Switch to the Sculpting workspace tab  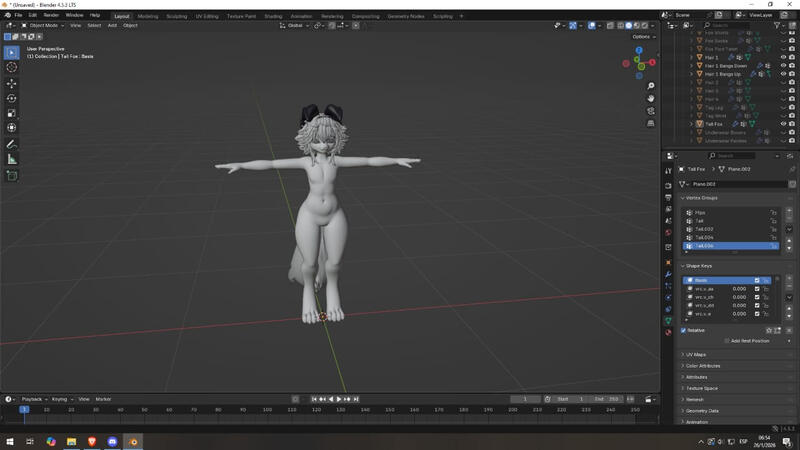pyautogui.click(x=177, y=16)
